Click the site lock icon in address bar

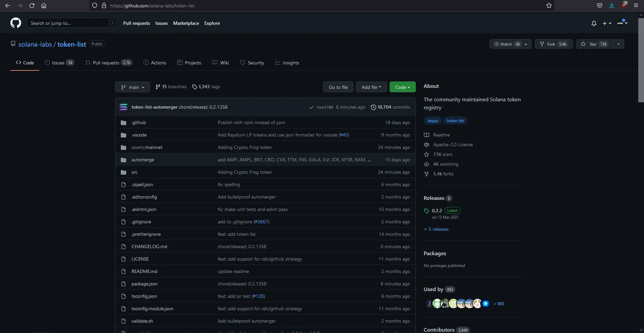pos(104,6)
